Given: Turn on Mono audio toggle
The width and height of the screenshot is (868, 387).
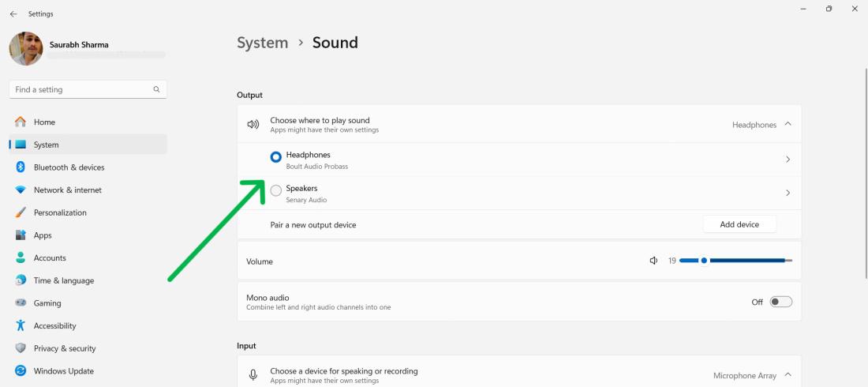Looking at the screenshot, I should [780, 302].
